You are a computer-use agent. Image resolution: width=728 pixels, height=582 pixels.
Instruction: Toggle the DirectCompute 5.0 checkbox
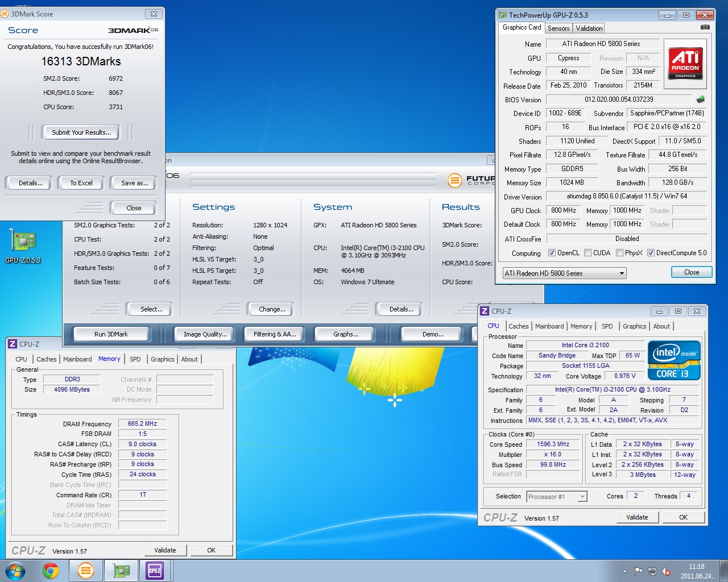coord(651,253)
